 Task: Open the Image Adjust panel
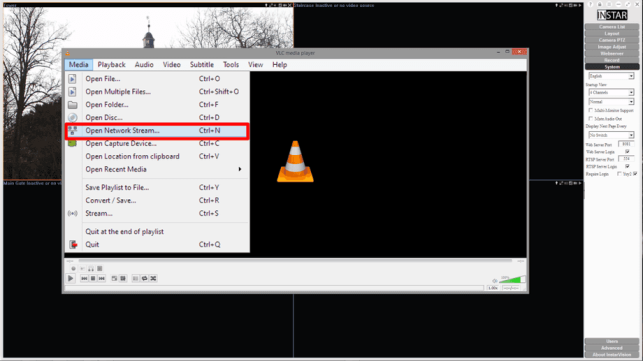coord(611,47)
